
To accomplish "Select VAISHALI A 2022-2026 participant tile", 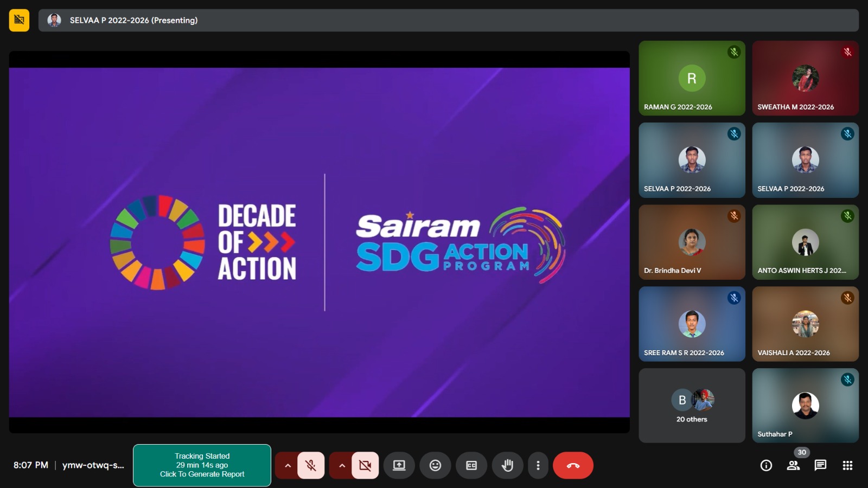I will 806,324.
